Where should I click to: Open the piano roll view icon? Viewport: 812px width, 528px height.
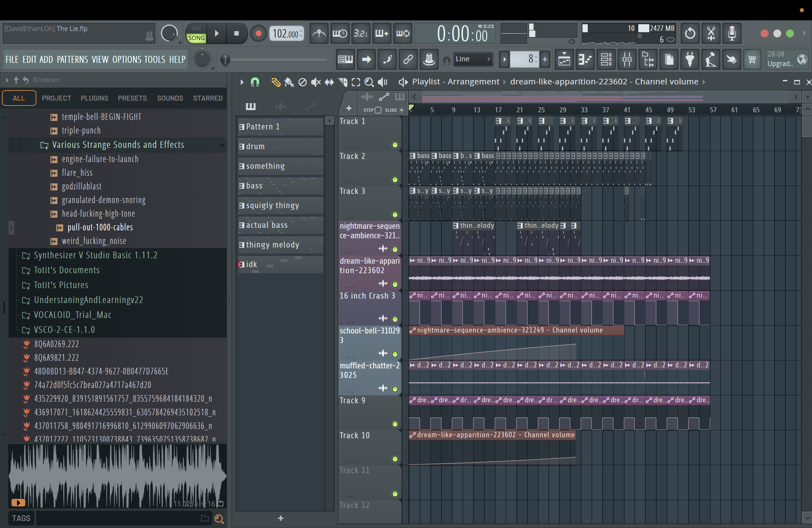585,60
